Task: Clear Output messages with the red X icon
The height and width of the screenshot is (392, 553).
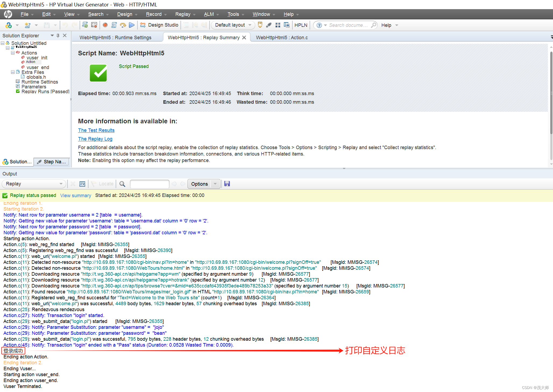Action: point(73,184)
